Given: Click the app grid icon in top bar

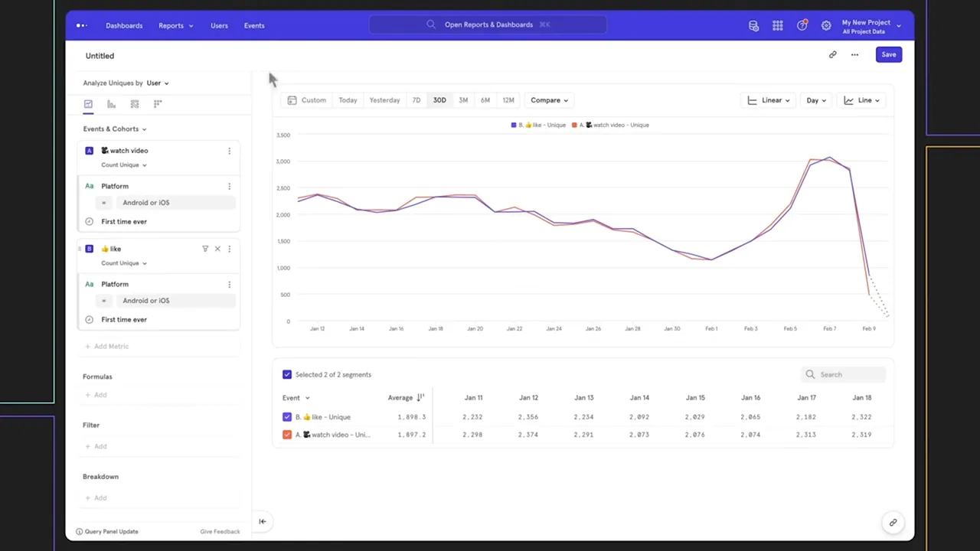Looking at the screenshot, I should tap(777, 25).
